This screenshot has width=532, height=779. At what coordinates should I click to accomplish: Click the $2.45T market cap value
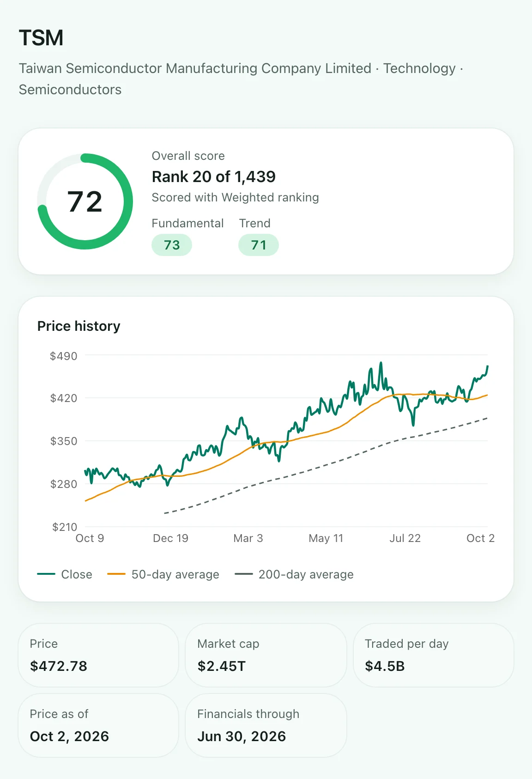click(x=222, y=666)
